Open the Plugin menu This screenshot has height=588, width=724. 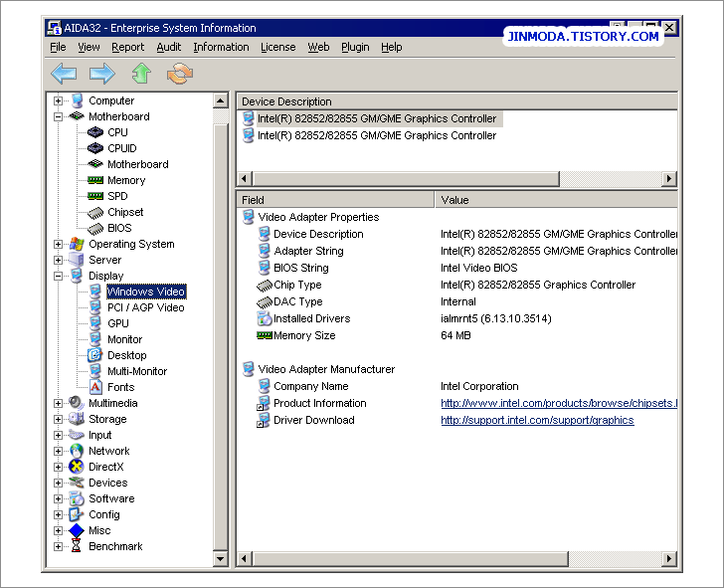pos(355,47)
